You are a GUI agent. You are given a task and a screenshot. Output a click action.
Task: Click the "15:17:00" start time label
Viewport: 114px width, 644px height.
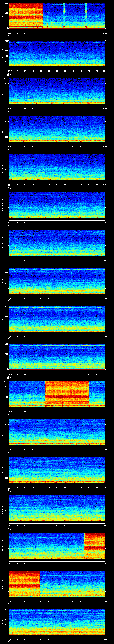tap(9, 147)
